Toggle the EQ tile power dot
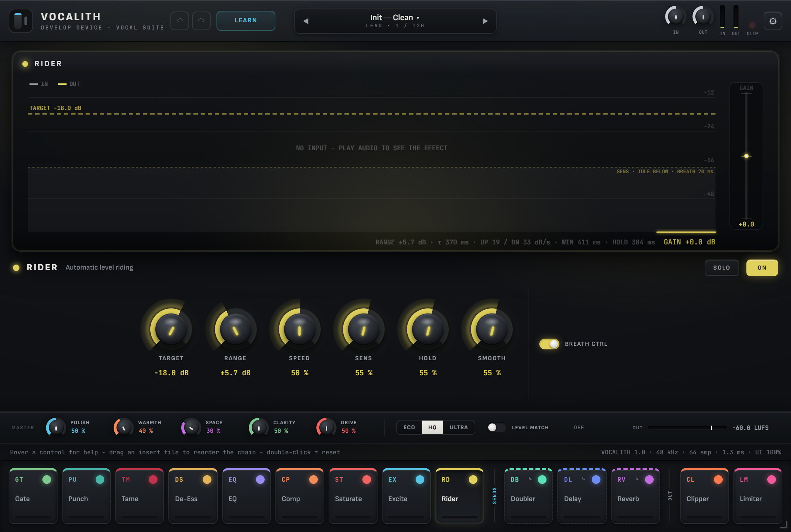 (x=260, y=480)
